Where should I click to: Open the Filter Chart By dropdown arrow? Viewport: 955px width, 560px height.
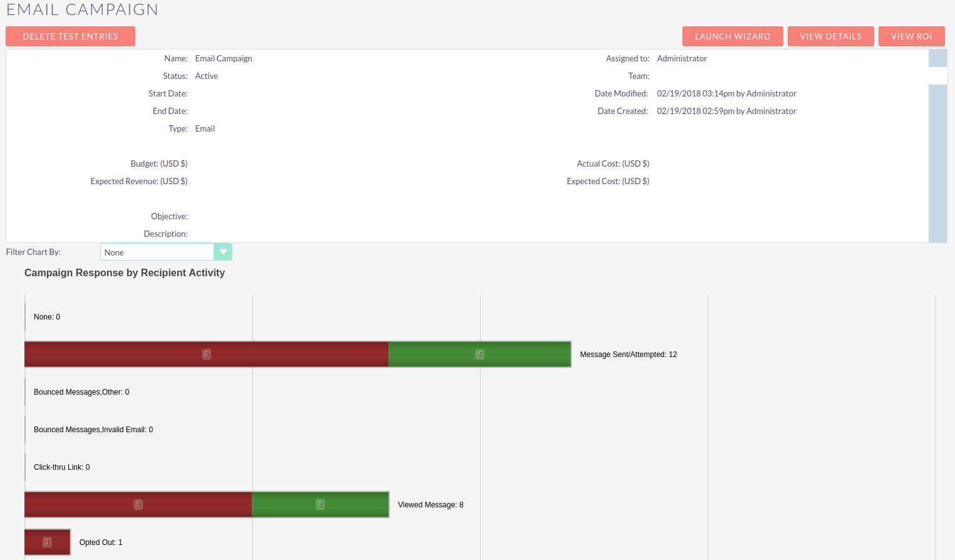coord(223,251)
